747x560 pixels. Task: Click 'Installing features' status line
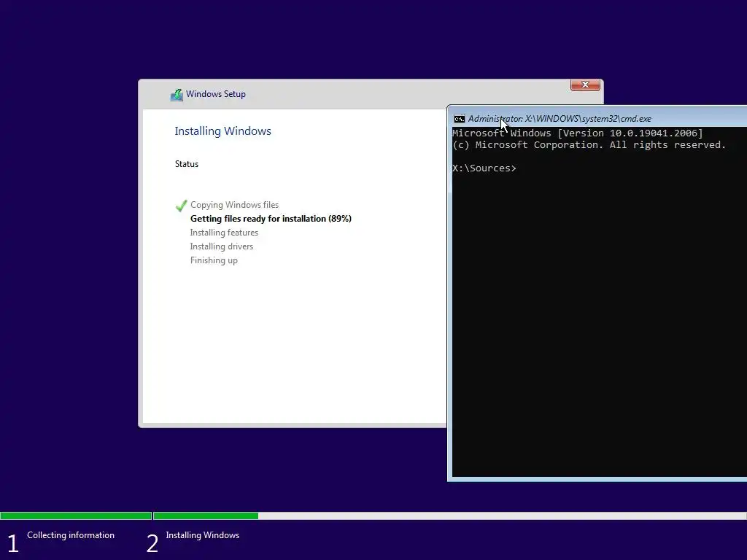coord(224,233)
